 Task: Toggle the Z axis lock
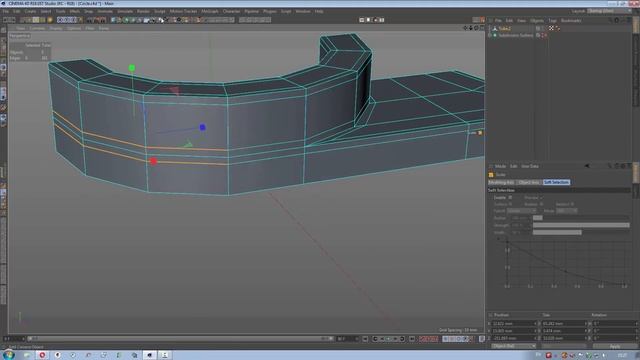pos(73,20)
